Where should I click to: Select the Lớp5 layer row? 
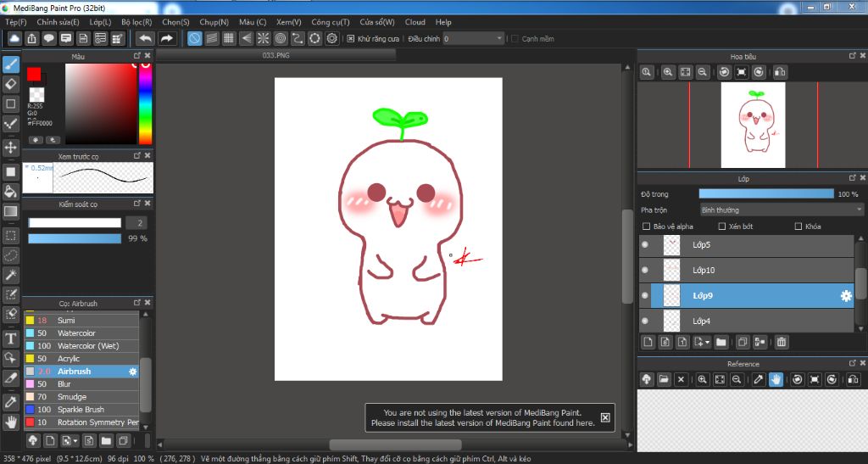tap(746, 245)
